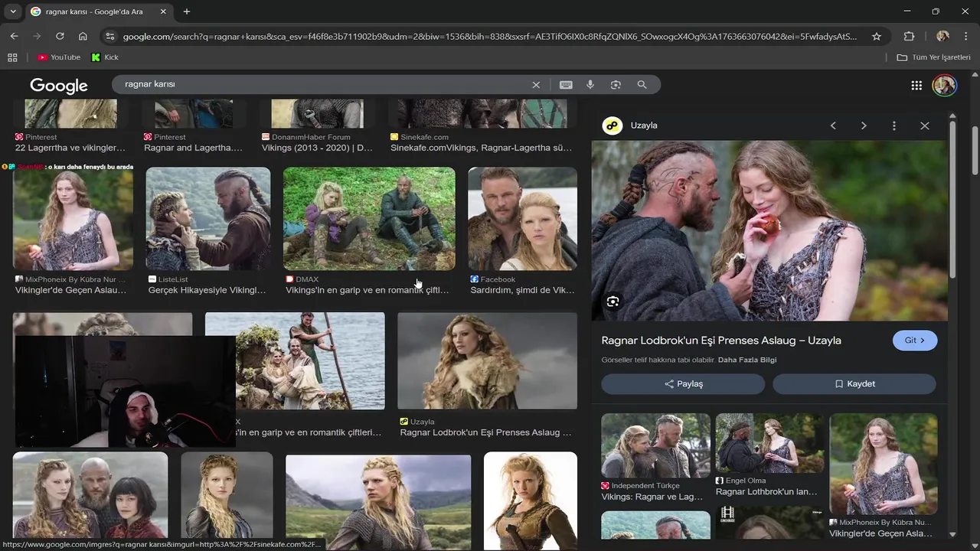Open the Engel Olma related image

769,443
